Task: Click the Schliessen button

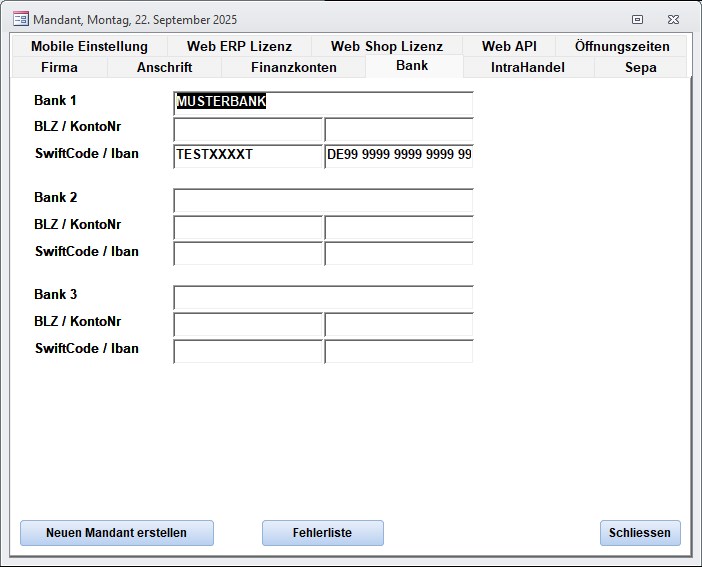Action: click(x=640, y=533)
